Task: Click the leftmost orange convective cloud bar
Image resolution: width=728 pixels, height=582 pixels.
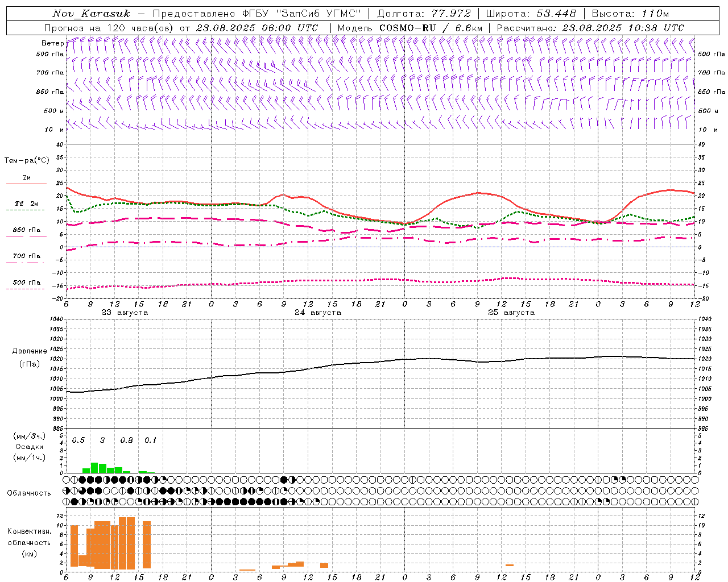Action: point(74,546)
